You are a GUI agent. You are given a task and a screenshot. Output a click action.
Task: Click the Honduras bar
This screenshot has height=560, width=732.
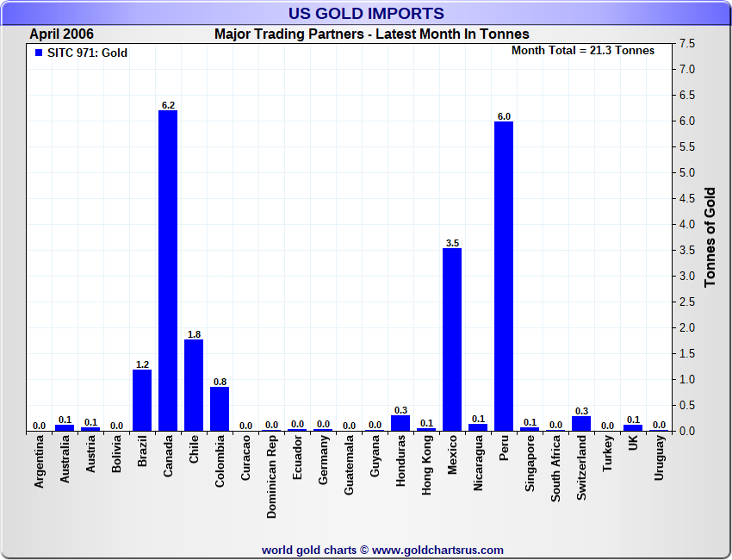400,423
